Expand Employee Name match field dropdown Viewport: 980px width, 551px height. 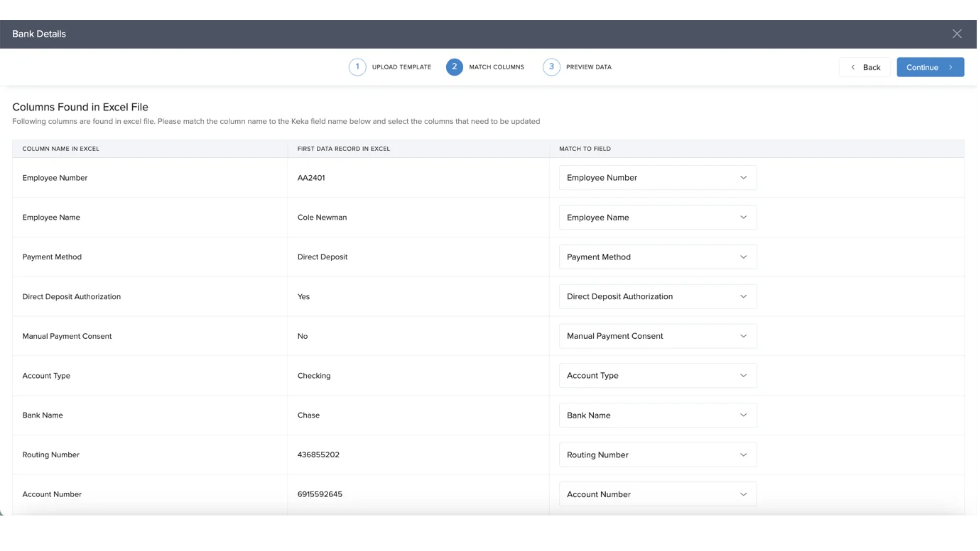tap(657, 217)
